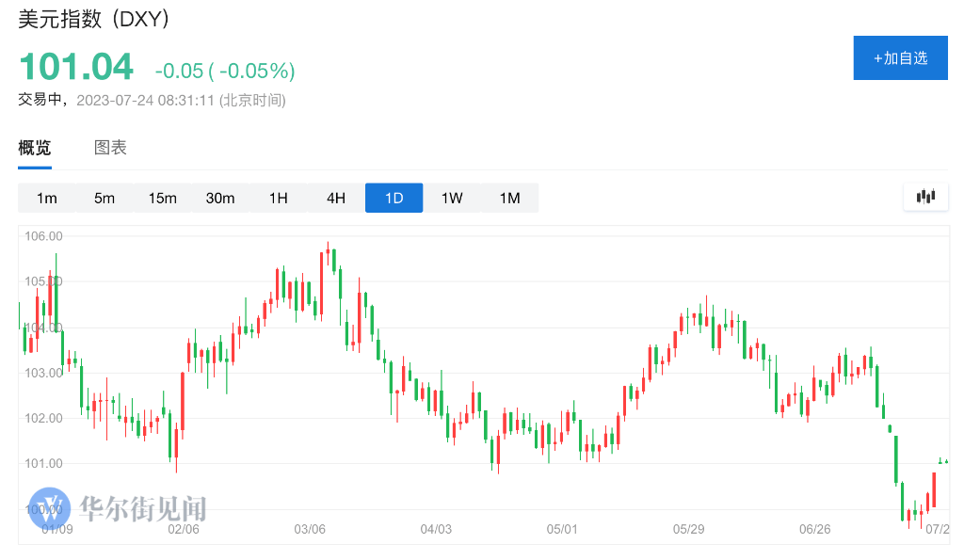The width and height of the screenshot is (964, 560).
Task: Select the 5m interval button
Action: pyautogui.click(x=104, y=198)
